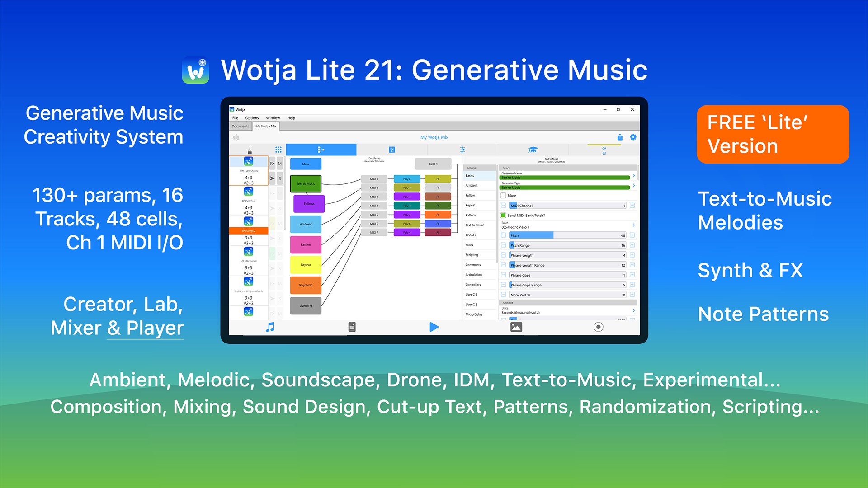Open the share/export icon
This screenshot has width=868, height=488.
coord(620,137)
